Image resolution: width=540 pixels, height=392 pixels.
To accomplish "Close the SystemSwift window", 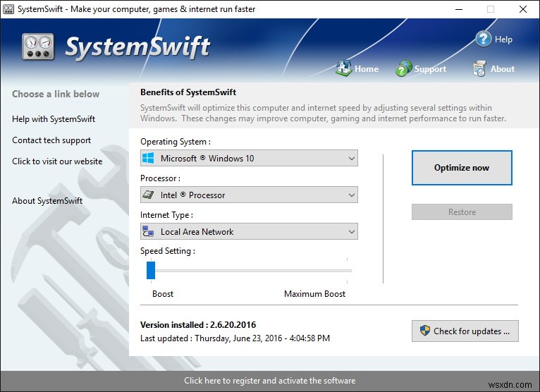I will (x=523, y=9).
